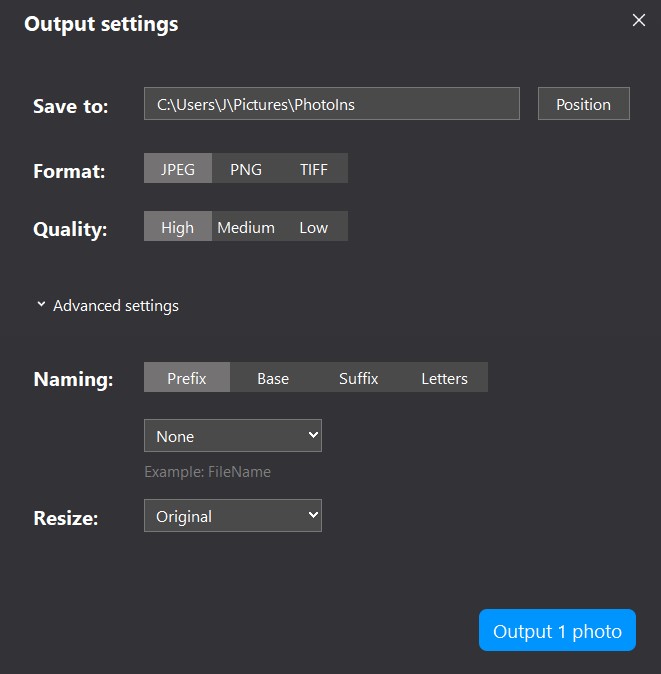Viewport: 661px width, 674px height.
Task: Go to the Letters naming tab
Action: click(x=445, y=377)
